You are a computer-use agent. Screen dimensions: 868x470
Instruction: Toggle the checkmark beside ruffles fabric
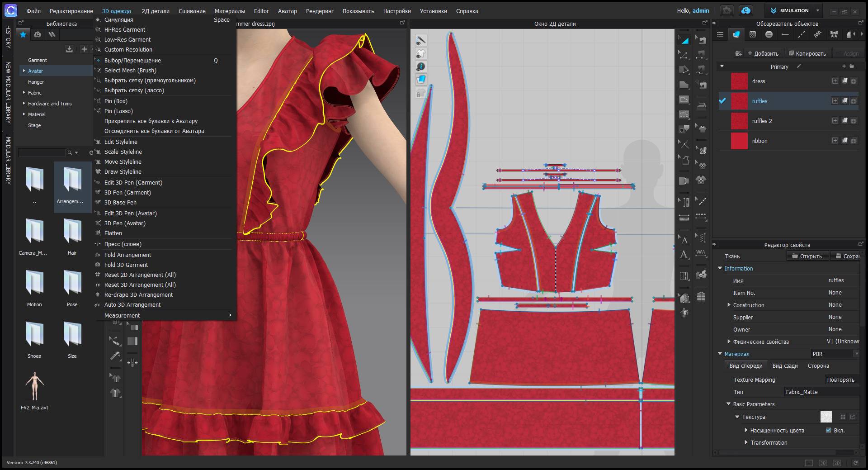(722, 101)
